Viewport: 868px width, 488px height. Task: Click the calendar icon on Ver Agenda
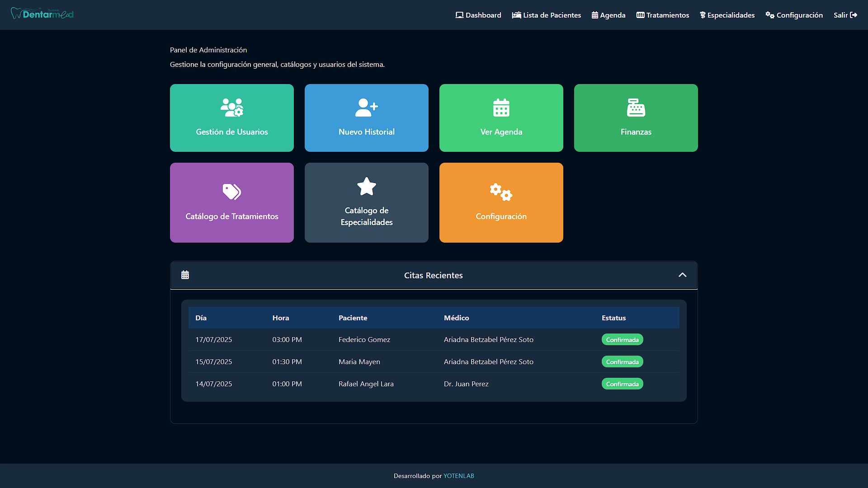501,108
